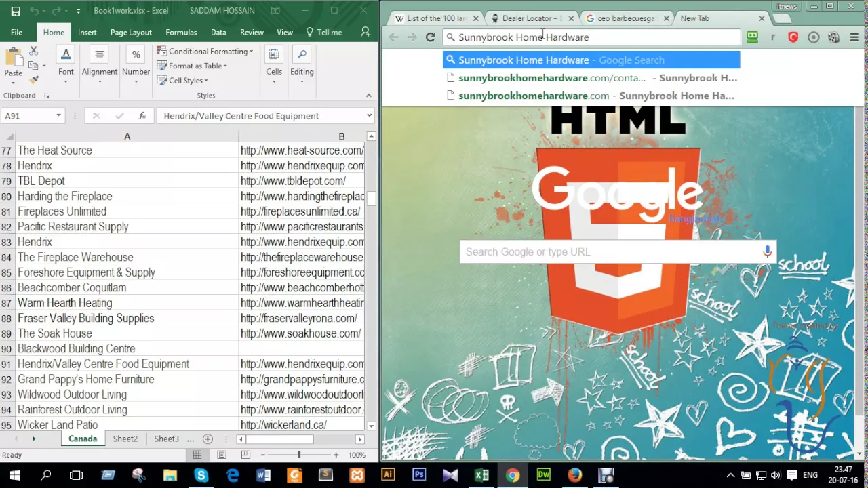The width and height of the screenshot is (868, 488).
Task: Open the Name Box dropdown arrow
Action: [58, 116]
